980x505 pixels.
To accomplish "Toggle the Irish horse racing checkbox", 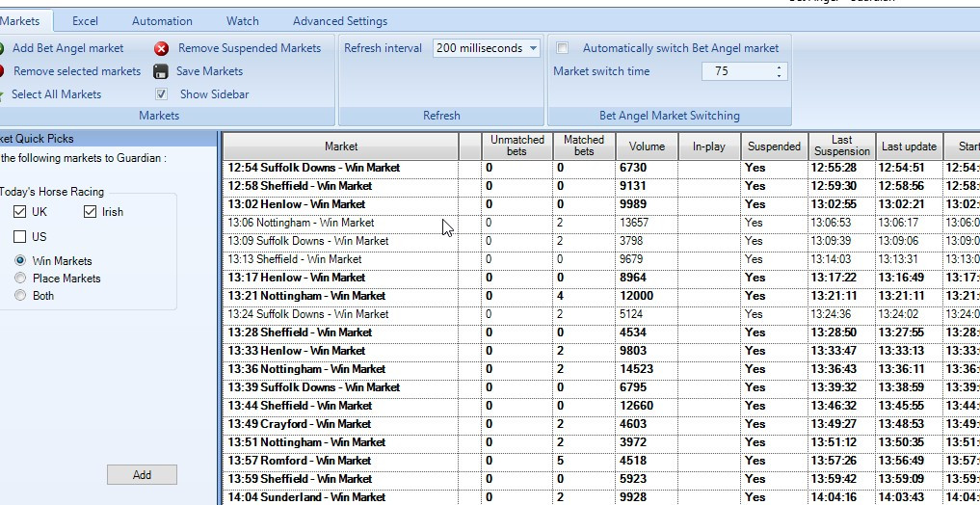I will [90, 212].
